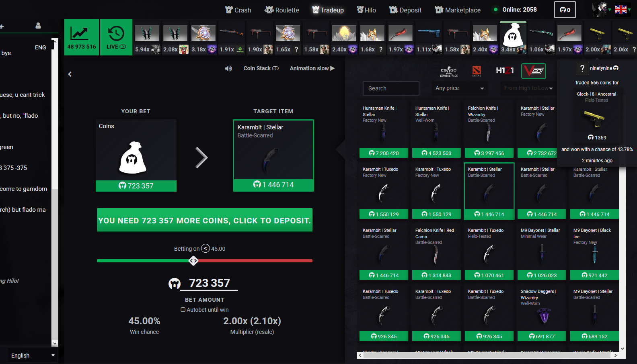Open the Hilo game tab
The image size is (637, 364).
(x=366, y=10)
